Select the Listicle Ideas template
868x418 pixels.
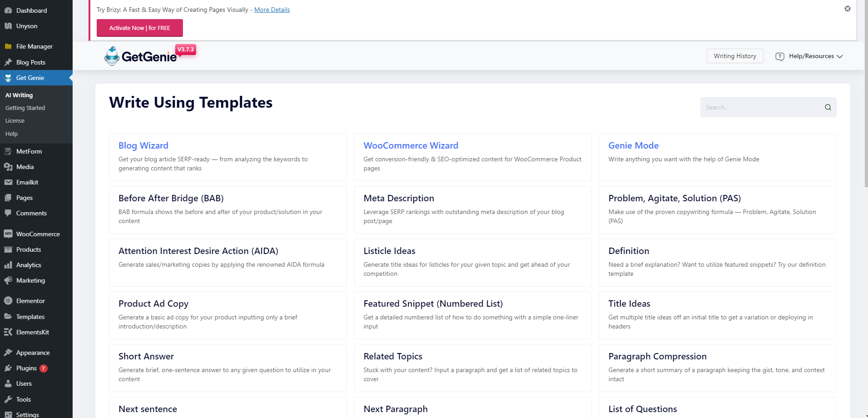pyautogui.click(x=473, y=263)
